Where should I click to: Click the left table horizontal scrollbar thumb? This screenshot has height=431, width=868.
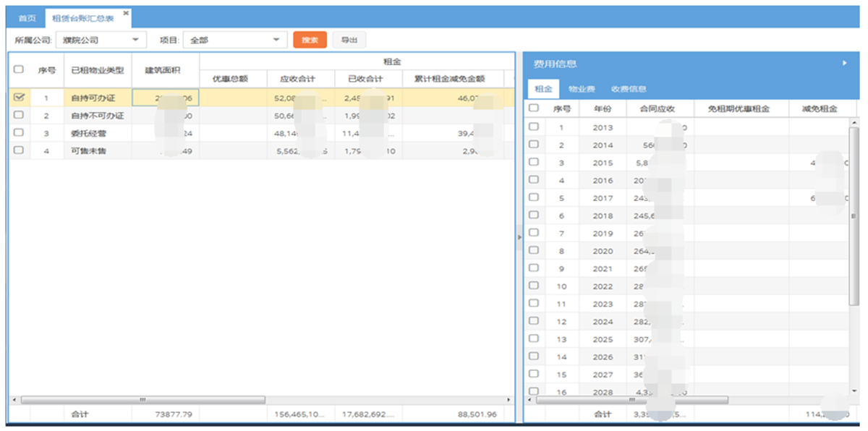[x=144, y=399]
